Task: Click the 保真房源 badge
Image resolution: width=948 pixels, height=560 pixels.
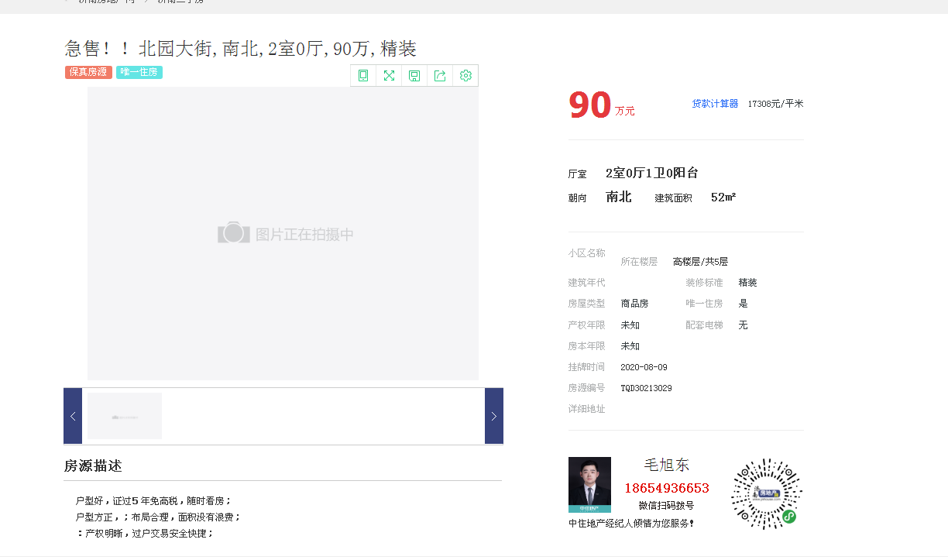Action: click(x=88, y=71)
